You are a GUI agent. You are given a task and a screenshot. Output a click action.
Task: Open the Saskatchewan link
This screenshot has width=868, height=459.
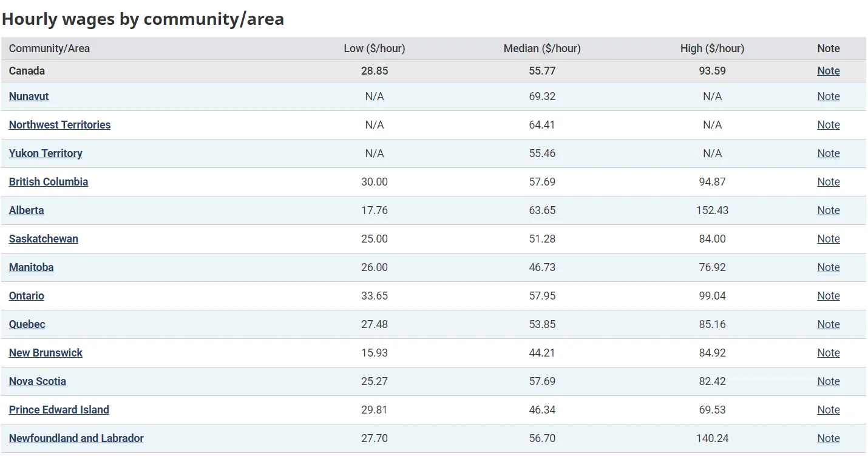pyautogui.click(x=43, y=239)
